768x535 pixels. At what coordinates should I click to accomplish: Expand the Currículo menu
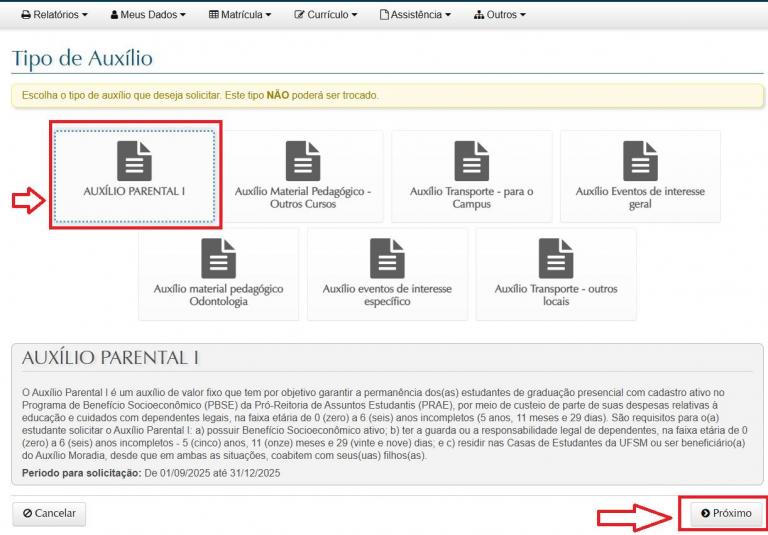(x=326, y=15)
